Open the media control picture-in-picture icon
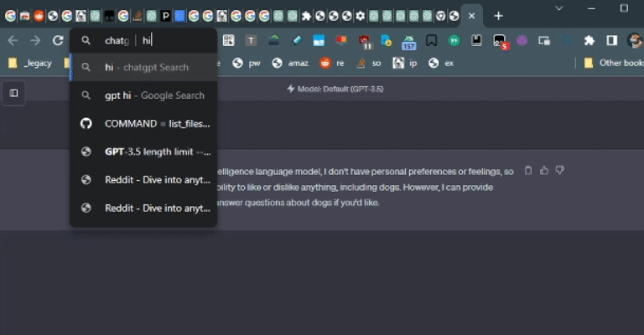Image resolution: width=644 pixels, height=335 pixels. click(544, 40)
